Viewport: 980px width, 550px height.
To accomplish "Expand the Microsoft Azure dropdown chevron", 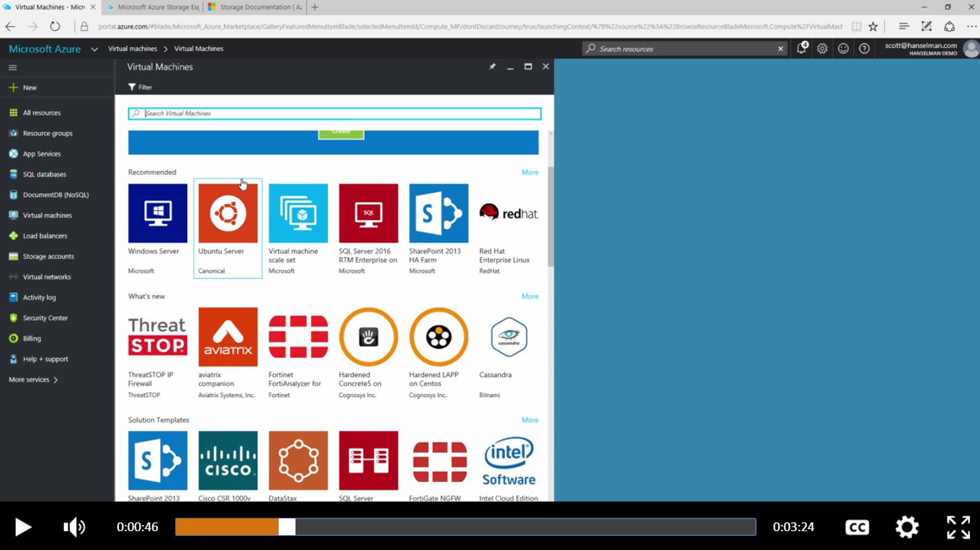I will pos(94,49).
